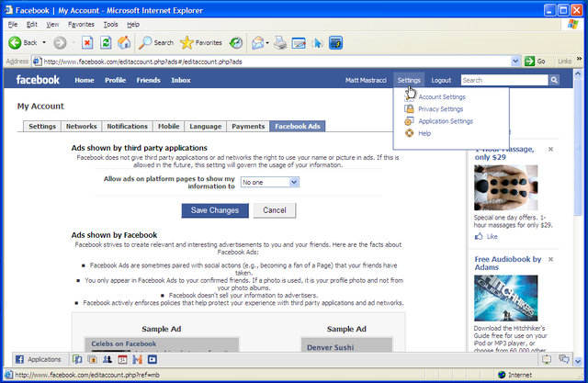Image resolution: width=588 pixels, height=383 pixels.
Task: Open the View menu
Action: 52,25
